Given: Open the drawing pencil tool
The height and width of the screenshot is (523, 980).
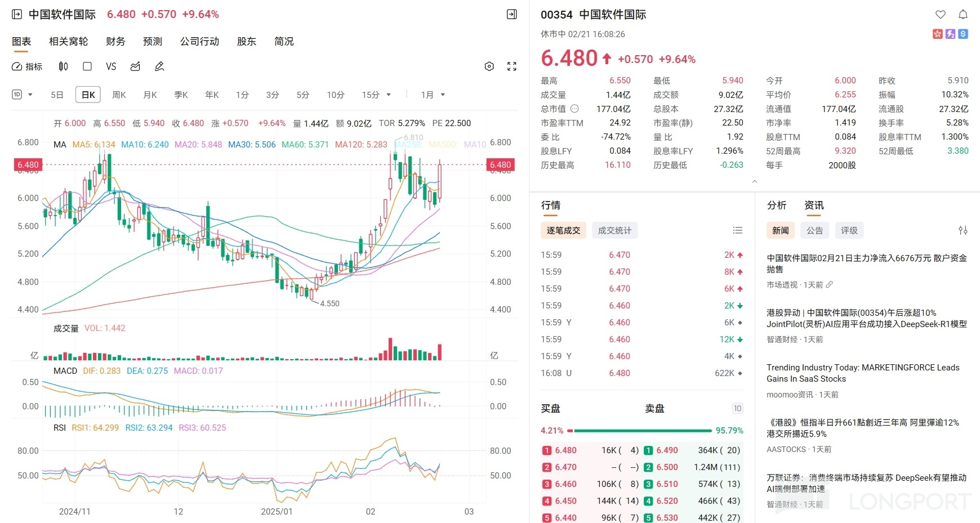Looking at the screenshot, I should (x=159, y=66).
